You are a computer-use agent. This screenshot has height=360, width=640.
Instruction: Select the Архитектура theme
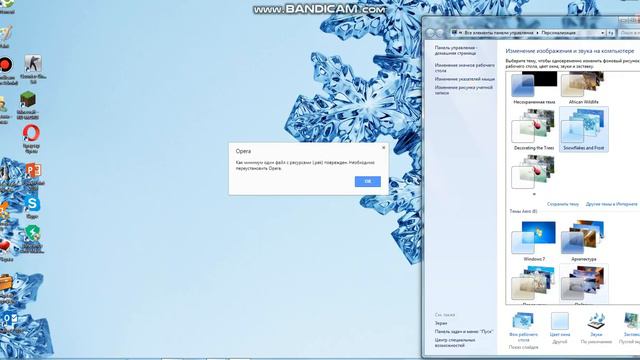point(584,241)
